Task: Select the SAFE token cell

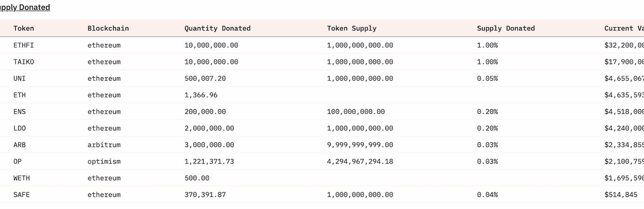Action: (22, 195)
